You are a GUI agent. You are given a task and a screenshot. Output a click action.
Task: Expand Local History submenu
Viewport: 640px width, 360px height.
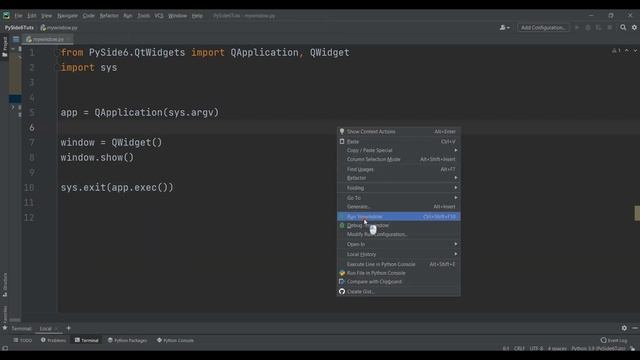399,254
